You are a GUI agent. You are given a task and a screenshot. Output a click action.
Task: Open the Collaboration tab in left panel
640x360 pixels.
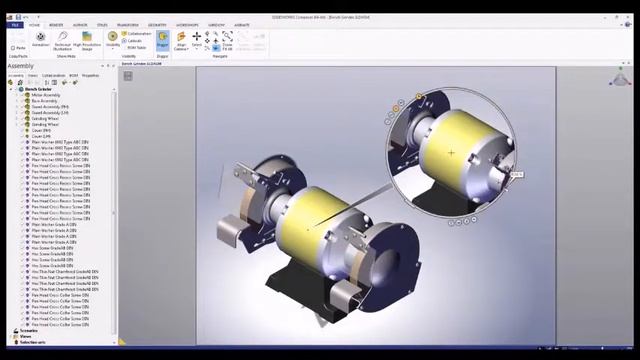click(53, 76)
